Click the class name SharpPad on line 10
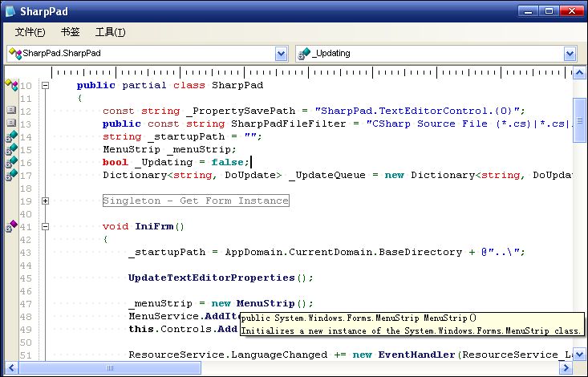This screenshot has width=588, height=377. coord(237,86)
